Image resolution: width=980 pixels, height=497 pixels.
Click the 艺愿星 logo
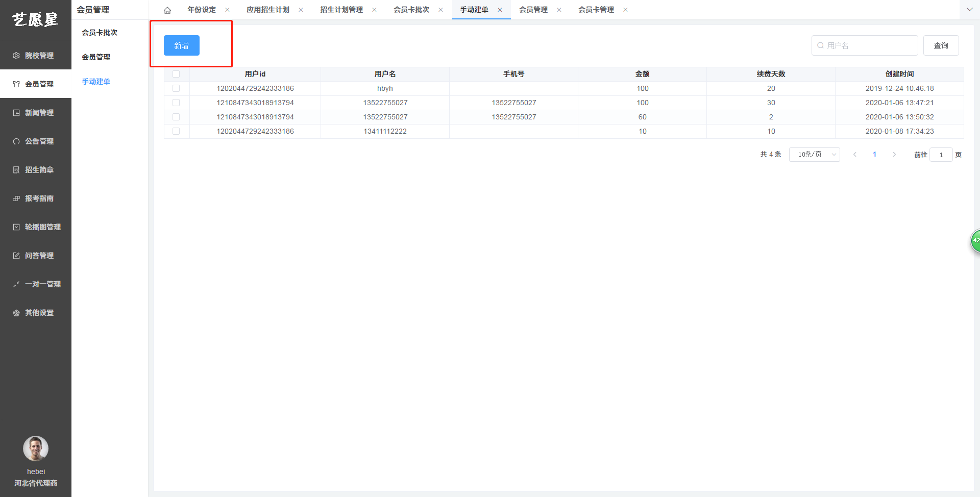click(x=35, y=19)
